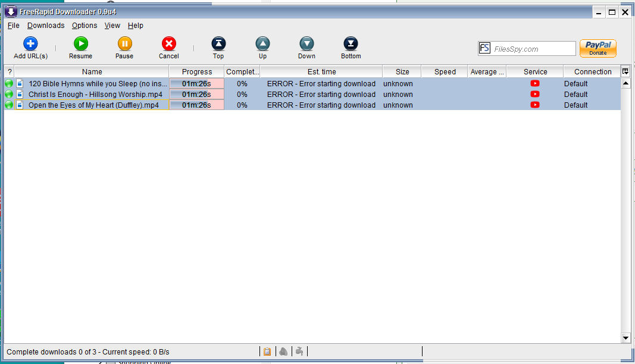
Task: Sort downloads by Name column header
Action: point(92,71)
